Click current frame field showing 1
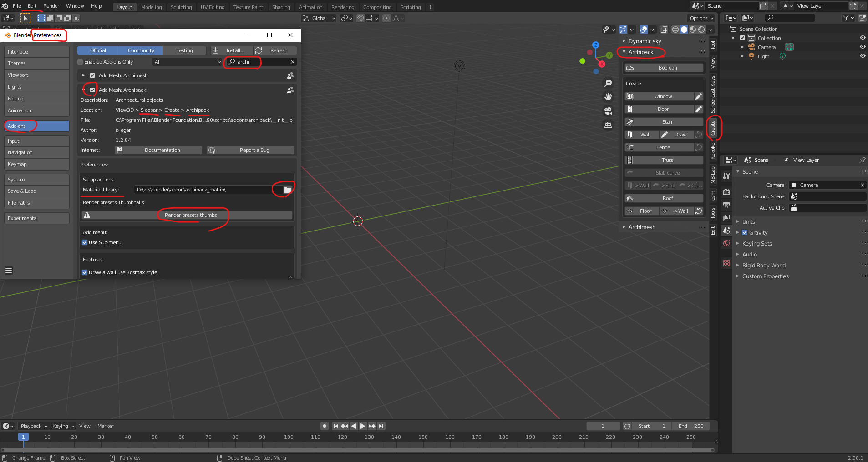This screenshot has width=868, height=462. tap(603, 426)
